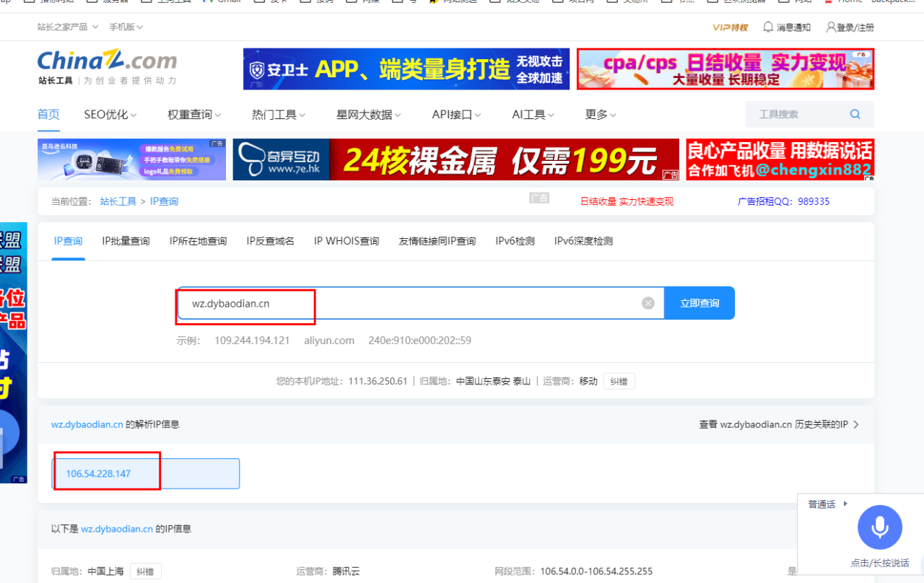Open the API接口 menu

[x=457, y=114]
